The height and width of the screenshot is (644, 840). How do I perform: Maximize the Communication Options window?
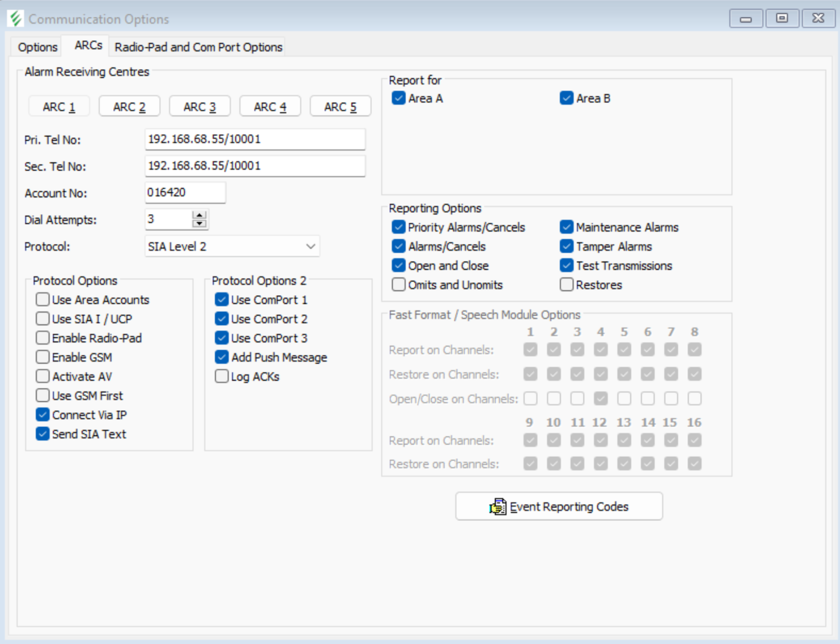(x=782, y=18)
